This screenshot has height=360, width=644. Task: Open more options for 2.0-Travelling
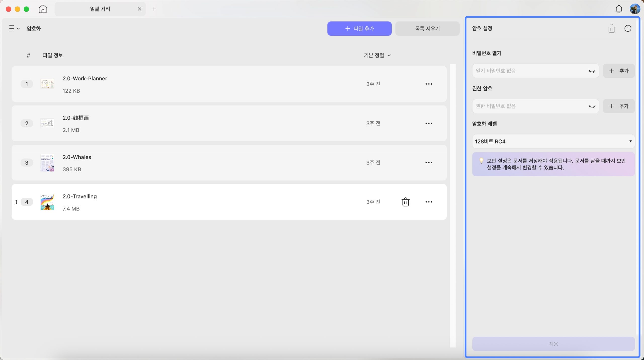429,202
